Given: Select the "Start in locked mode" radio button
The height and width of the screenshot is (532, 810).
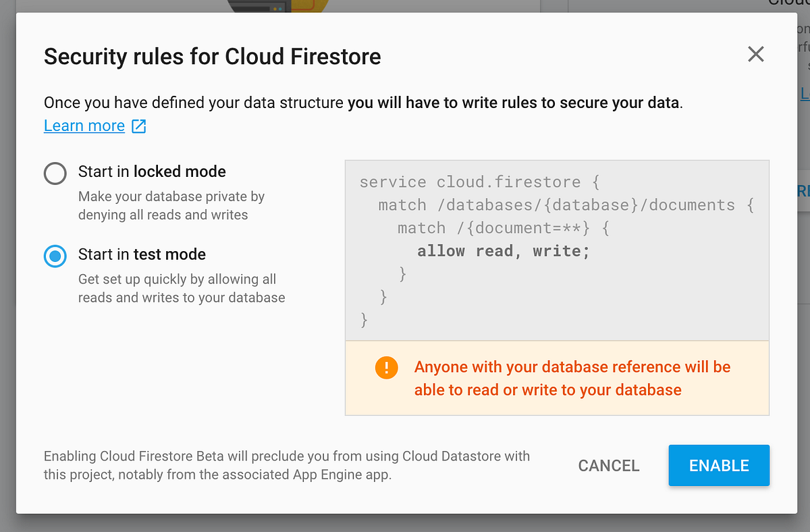Looking at the screenshot, I should 55,174.
